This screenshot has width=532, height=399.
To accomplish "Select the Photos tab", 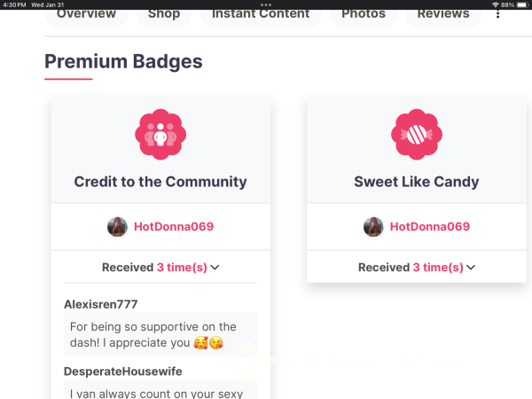I will (x=364, y=14).
